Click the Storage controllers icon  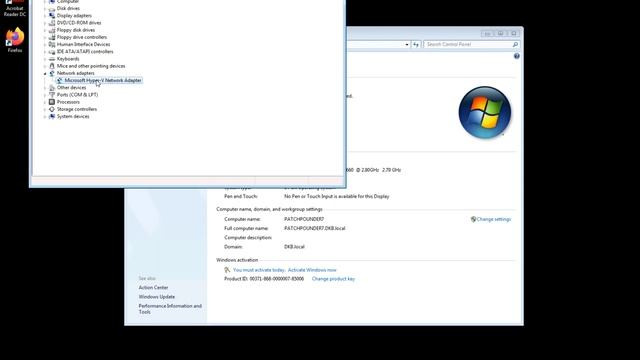pos(52,109)
